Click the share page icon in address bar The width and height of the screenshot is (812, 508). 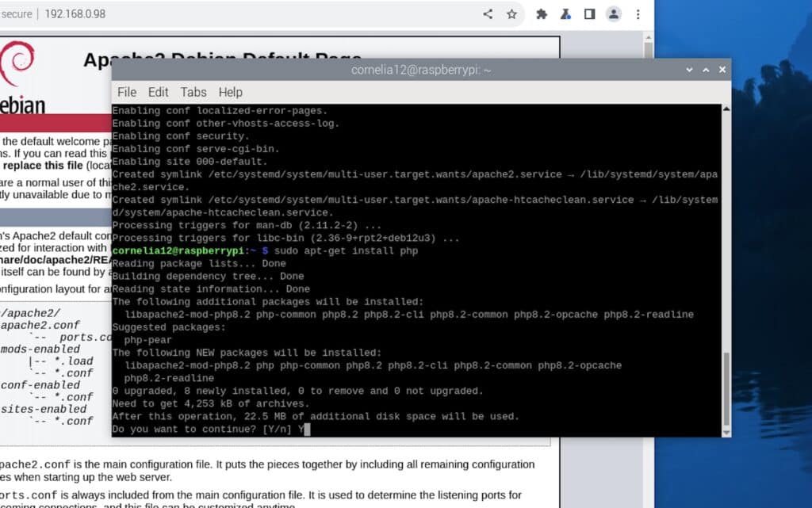[488, 14]
